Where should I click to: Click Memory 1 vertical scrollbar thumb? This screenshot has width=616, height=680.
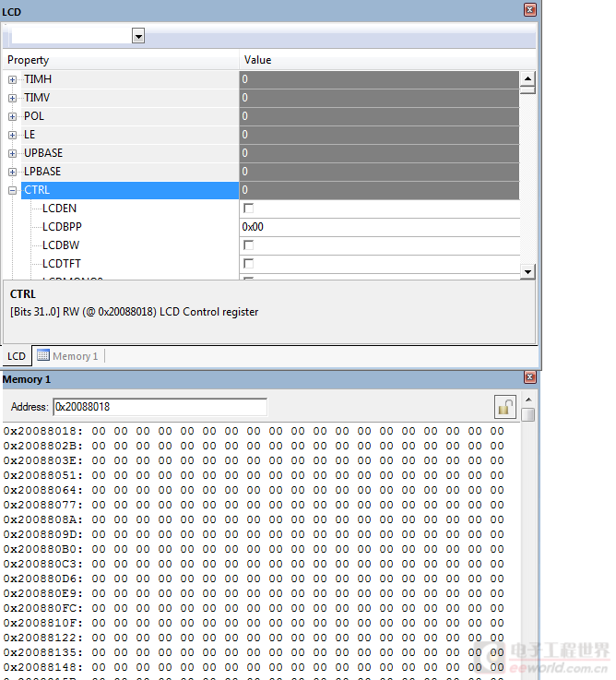point(528,414)
